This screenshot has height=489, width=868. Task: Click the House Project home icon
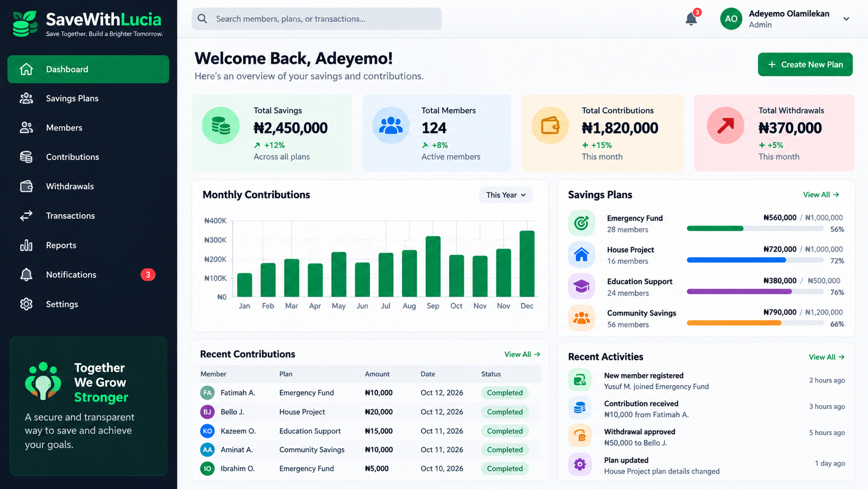tap(581, 255)
